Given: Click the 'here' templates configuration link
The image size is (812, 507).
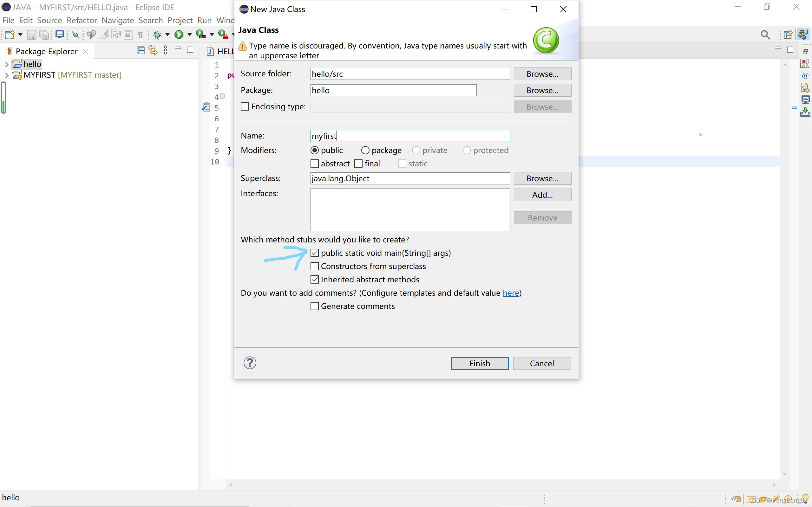Looking at the screenshot, I should coord(510,293).
